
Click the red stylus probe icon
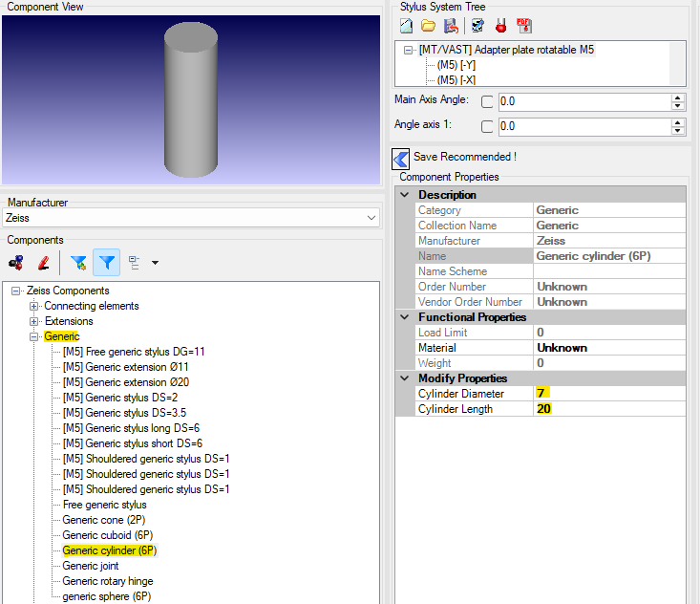point(499,26)
